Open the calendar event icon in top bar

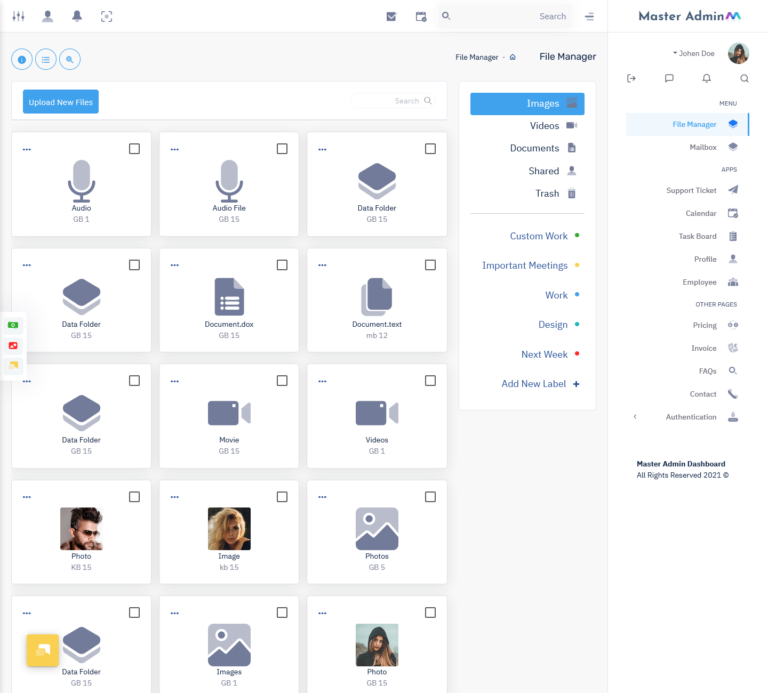pyautogui.click(x=421, y=17)
